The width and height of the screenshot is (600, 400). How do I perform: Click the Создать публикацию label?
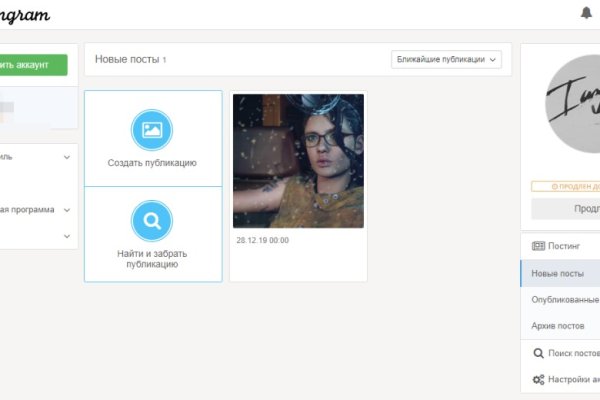(x=152, y=163)
